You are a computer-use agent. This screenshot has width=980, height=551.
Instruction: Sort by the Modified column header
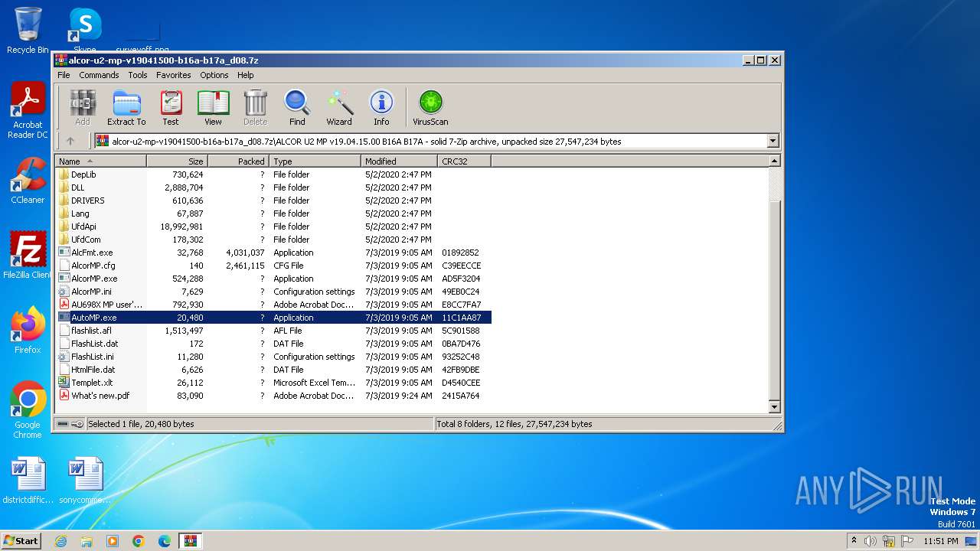(400, 161)
